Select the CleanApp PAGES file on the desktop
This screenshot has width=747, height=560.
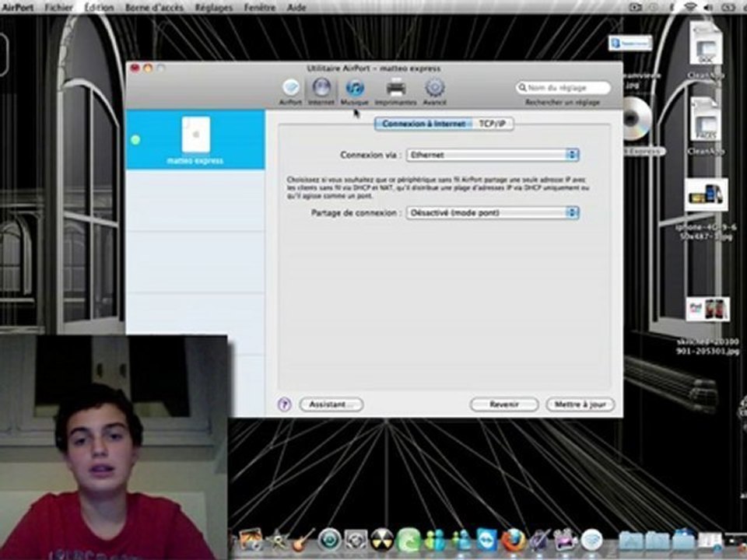point(706,119)
